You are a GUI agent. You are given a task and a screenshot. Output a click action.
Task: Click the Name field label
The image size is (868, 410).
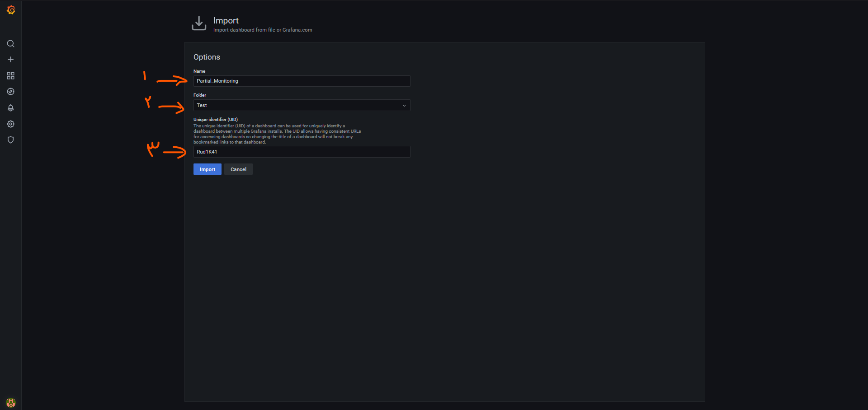point(199,71)
